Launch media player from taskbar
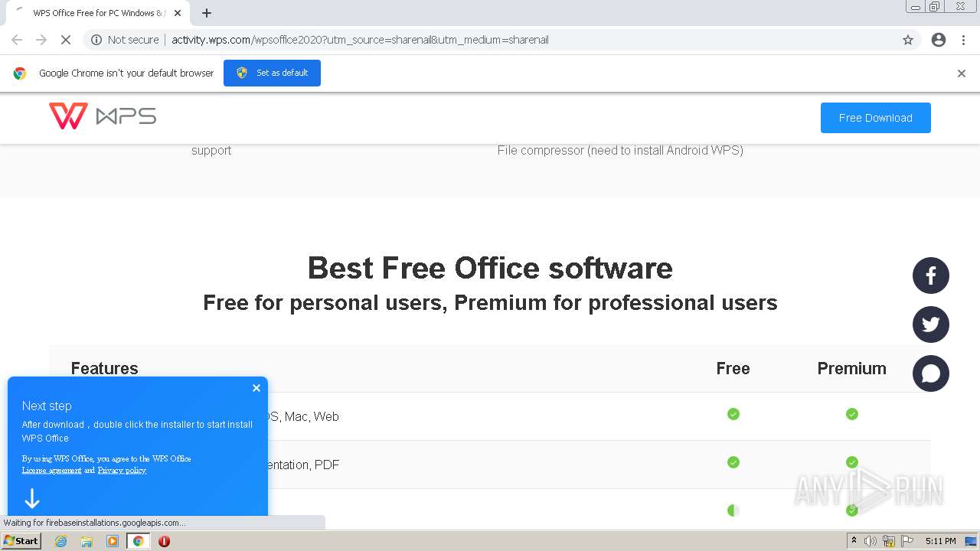 coord(113,541)
